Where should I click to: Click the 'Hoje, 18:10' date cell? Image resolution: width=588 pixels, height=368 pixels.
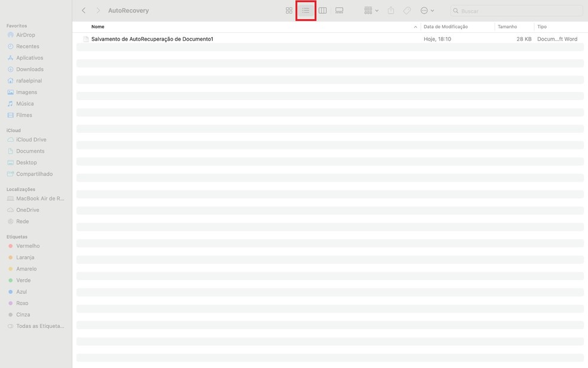437,39
